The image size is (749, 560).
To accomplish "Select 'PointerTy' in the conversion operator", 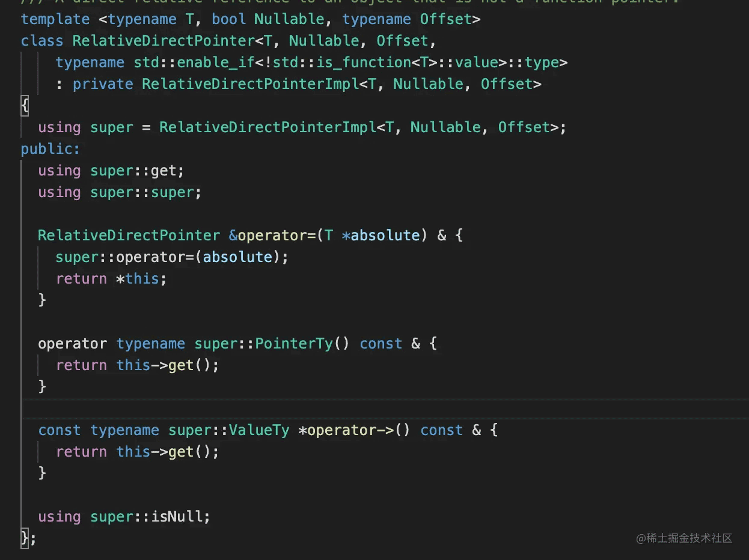I will pyautogui.click(x=294, y=344).
